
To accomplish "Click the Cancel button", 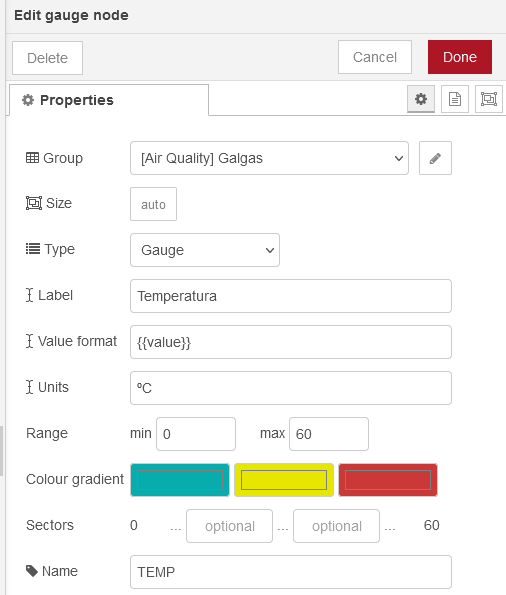I will point(375,57).
